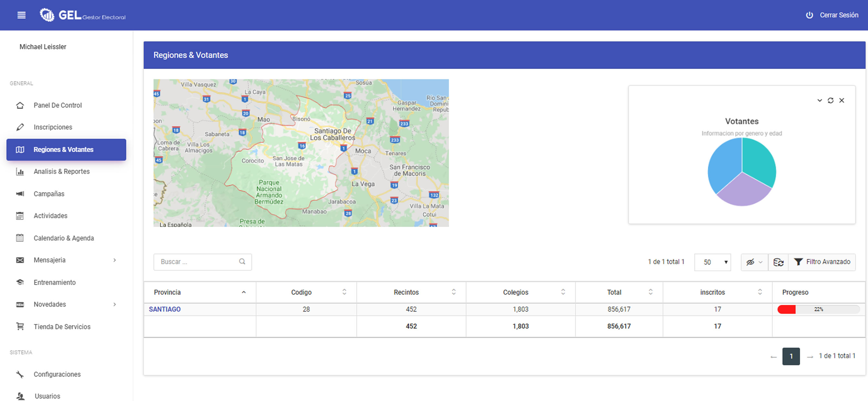
Task: Click the Usuarios person icon
Action: click(21, 396)
